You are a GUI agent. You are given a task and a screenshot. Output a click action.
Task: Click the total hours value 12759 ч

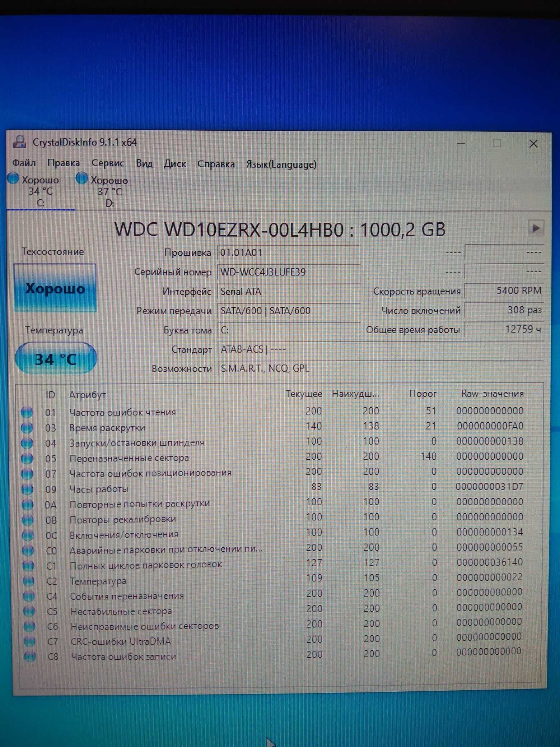(x=504, y=329)
